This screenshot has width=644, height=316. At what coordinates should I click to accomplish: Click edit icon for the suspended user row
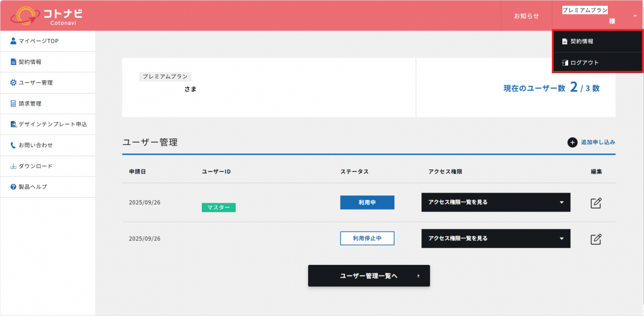[x=596, y=238]
